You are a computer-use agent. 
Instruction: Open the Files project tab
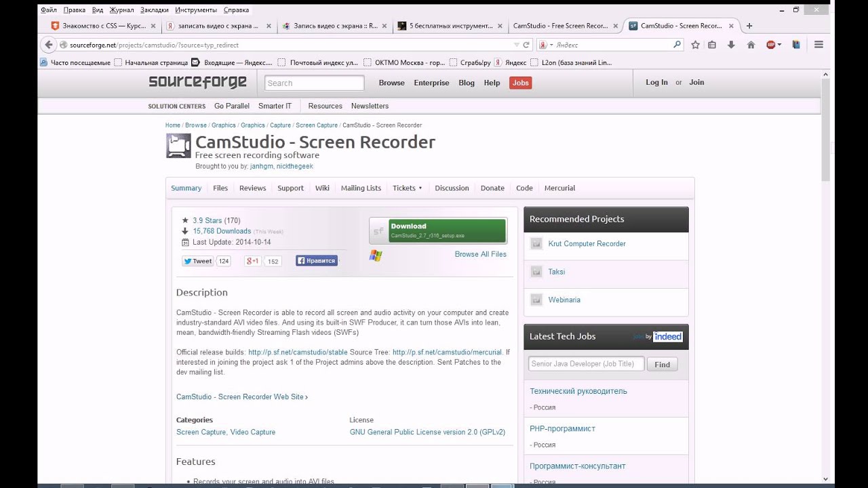[220, 188]
